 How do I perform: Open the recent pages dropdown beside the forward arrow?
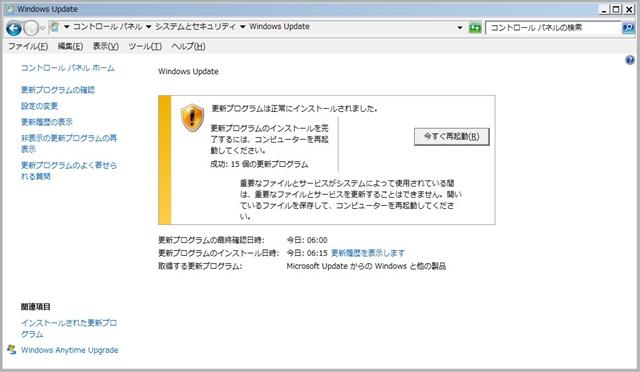click(x=42, y=28)
